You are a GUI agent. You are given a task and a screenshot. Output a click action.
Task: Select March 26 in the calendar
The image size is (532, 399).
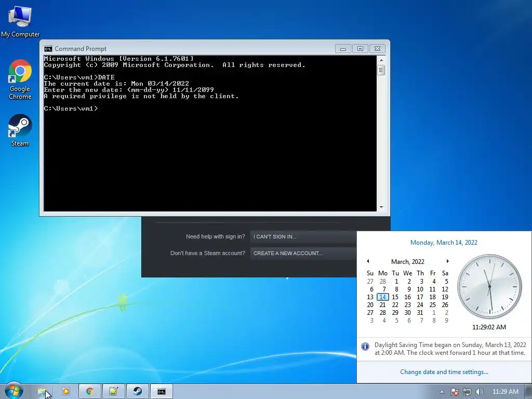[445, 304]
